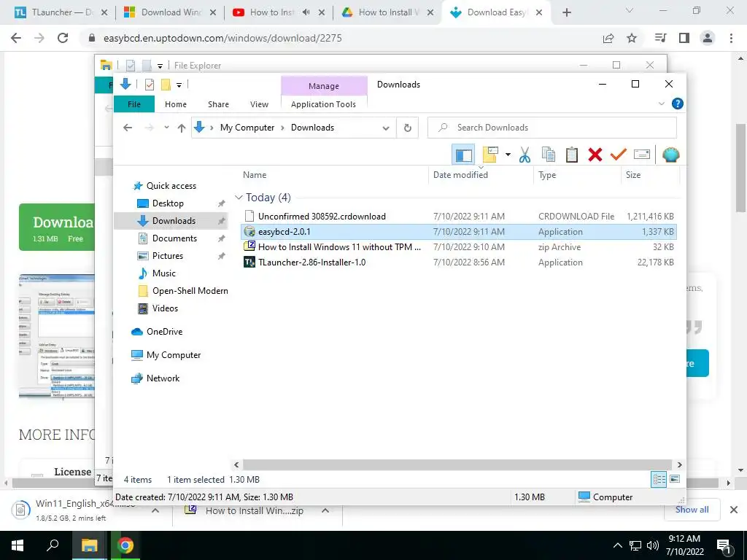Image resolution: width=747 pixels, height=560 pixels.
Task: Open the View ribbon tab
Action: pyautogui.click(x=259, y=104)
